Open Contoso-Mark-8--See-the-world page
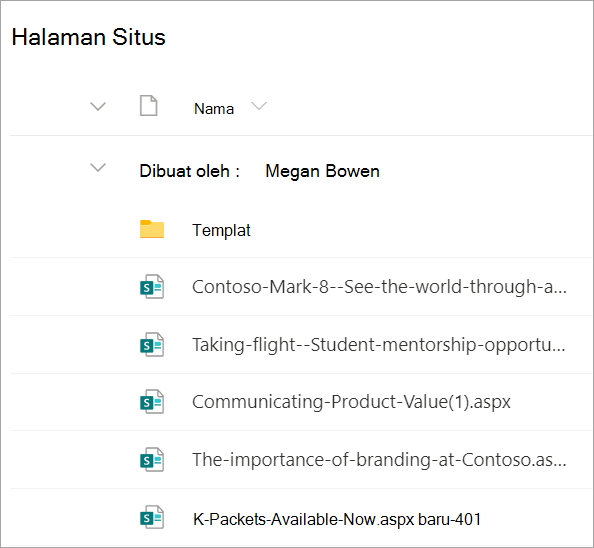The image size is (594, 548). [380, 287]
